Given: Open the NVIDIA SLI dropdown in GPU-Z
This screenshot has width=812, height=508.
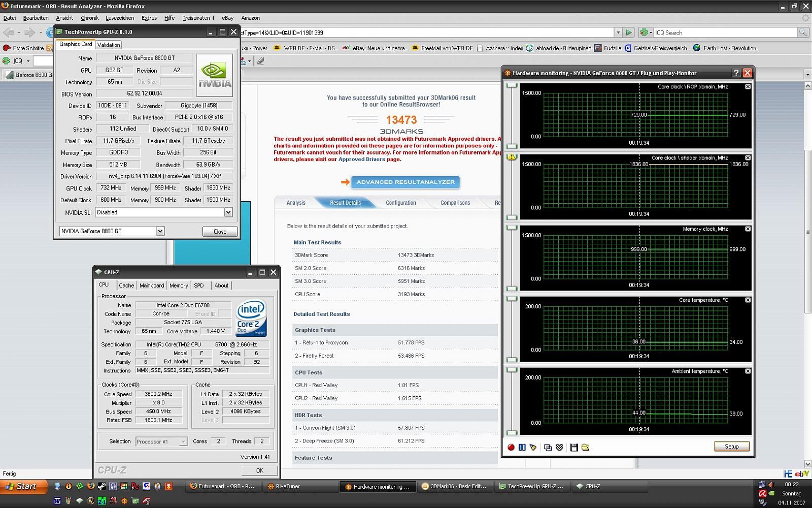Looking at the screenshot, I should point(228,212).
